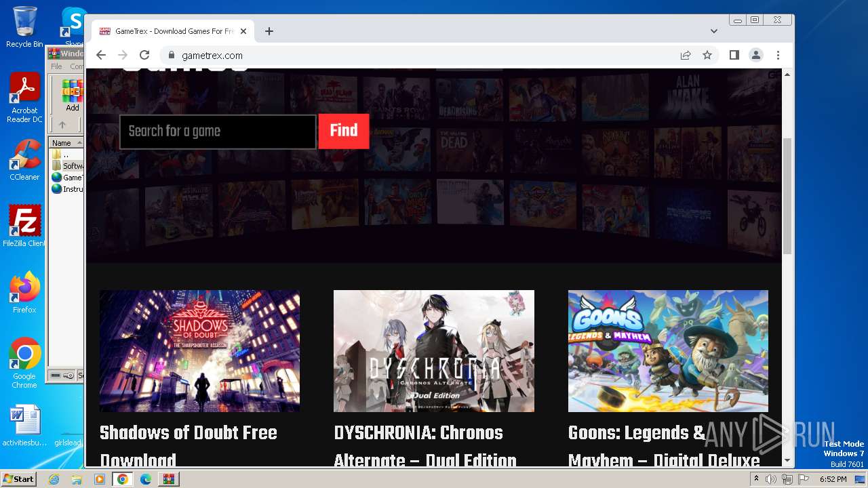Launch Firefox desktop icon

[x=24, y=293]
